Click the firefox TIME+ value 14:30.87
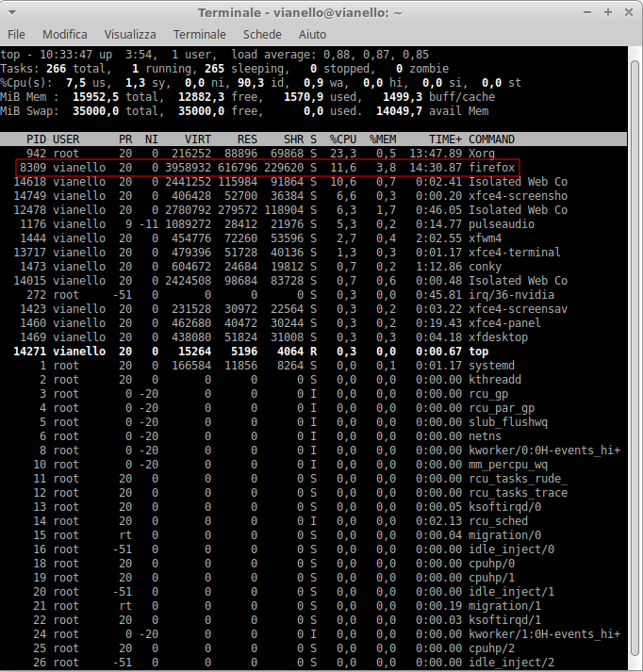Screen dimensions: 643x672 tap(436, 167)
